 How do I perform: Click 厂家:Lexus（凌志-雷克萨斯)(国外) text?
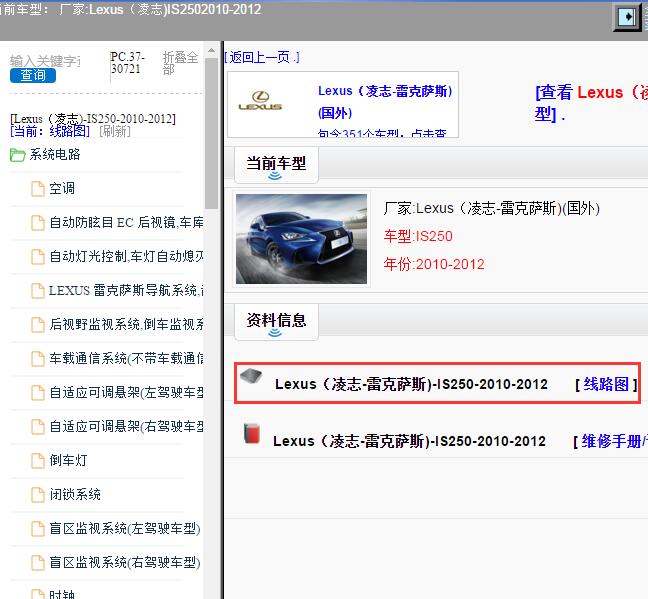(491, 208)
